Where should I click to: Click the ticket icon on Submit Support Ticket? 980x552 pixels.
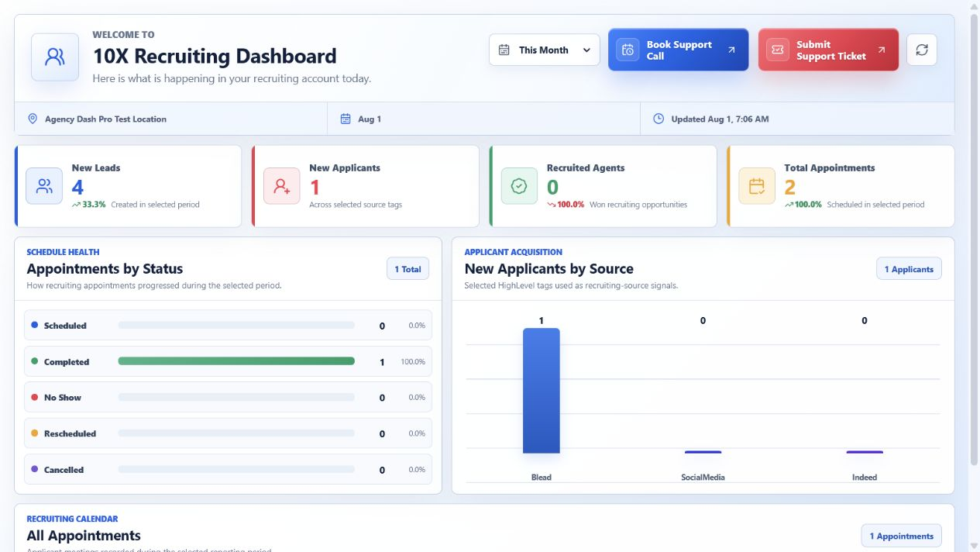point(778,50)
